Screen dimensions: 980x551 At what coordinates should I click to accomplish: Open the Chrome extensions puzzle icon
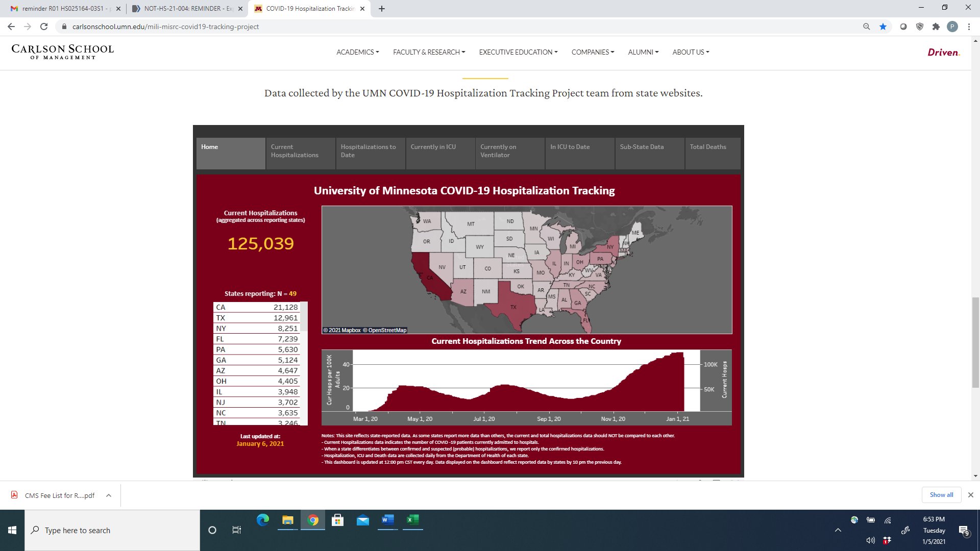click(x=936, y=27)
